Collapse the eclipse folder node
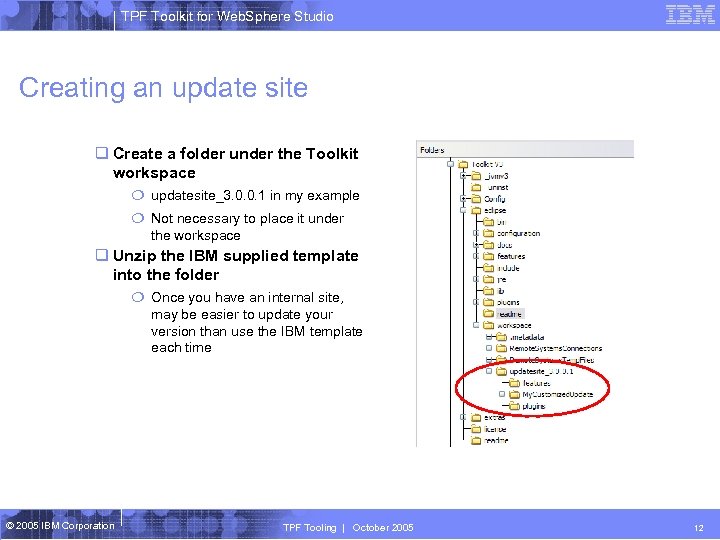Screen dimensions: 720x540 tap(463, 210)
